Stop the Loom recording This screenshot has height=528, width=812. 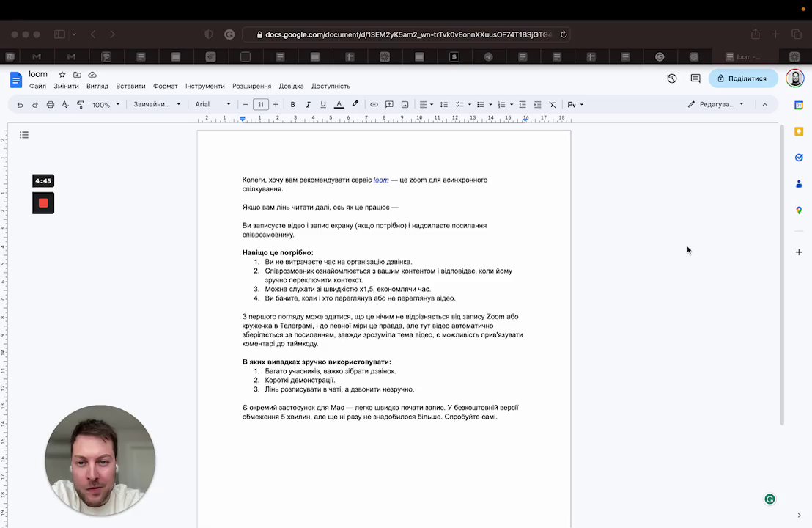(43, 202)
